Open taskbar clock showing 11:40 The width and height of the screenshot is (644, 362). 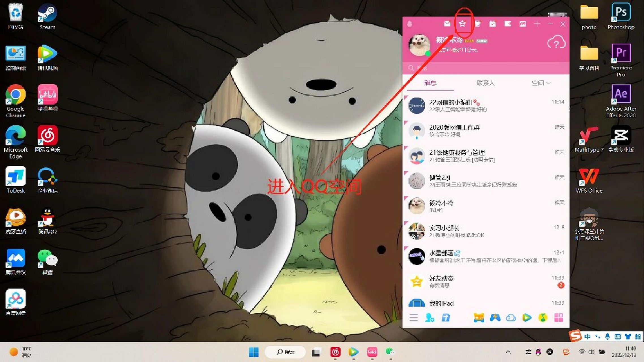pyautogui.click(x=623, y=352)
